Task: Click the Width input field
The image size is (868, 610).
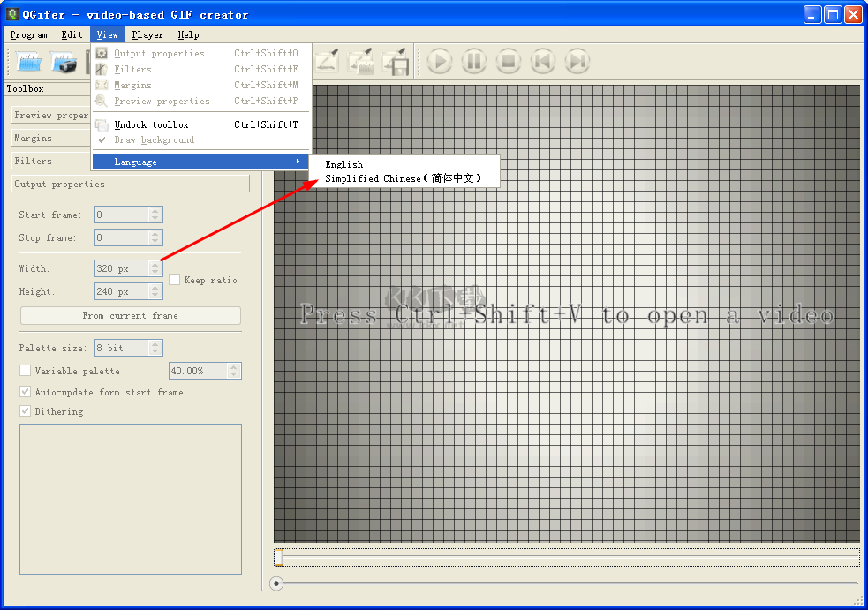Action: [121, 268]
